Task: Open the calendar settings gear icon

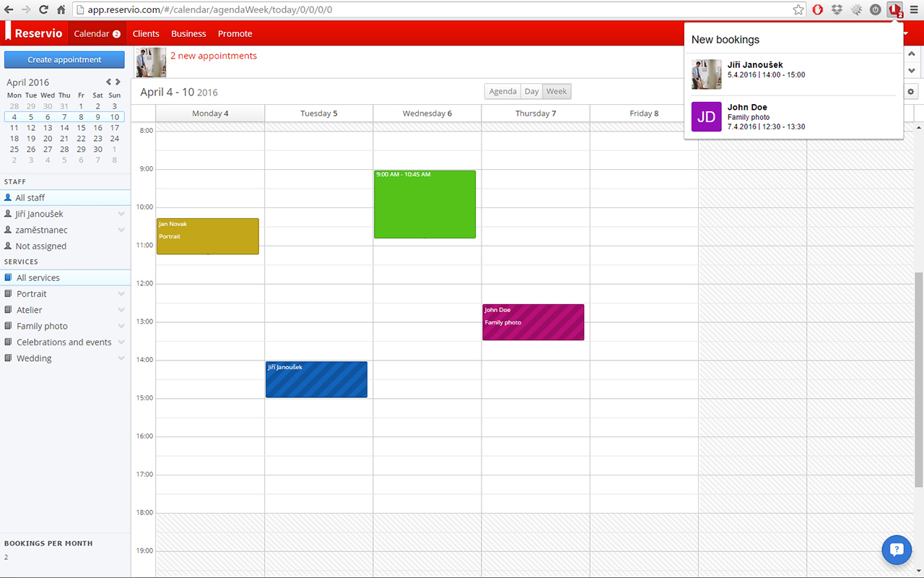Action: pyautogui.click(x=910, y=92)
